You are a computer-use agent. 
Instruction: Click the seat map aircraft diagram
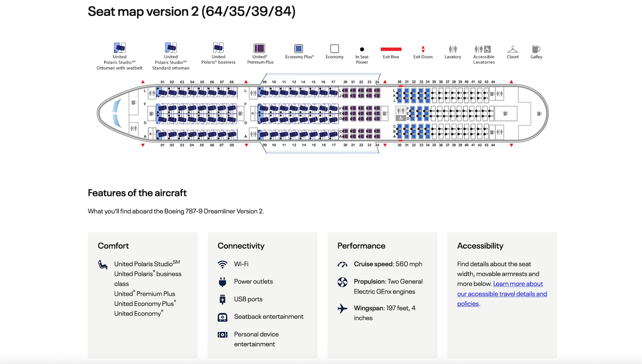click(323, 113)
